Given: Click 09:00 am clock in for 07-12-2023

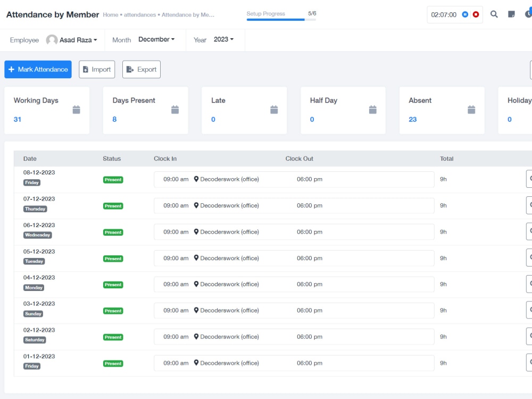Looking at the screenshot, I should pos(176,205).
